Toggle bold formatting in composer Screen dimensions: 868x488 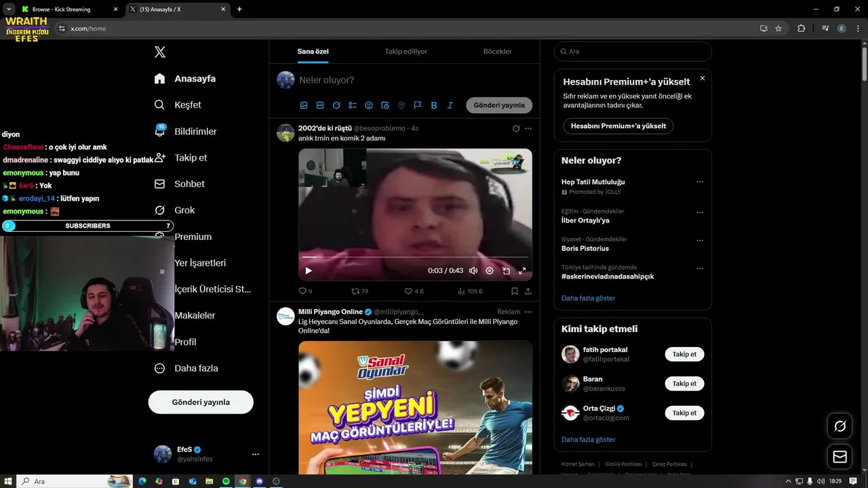(434, 106)
